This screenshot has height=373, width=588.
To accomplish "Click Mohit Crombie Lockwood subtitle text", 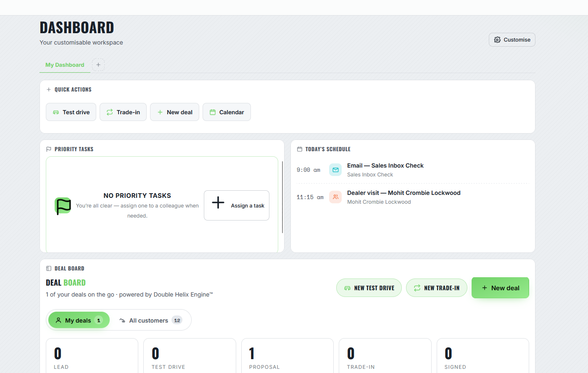I will tap(379, 202).
